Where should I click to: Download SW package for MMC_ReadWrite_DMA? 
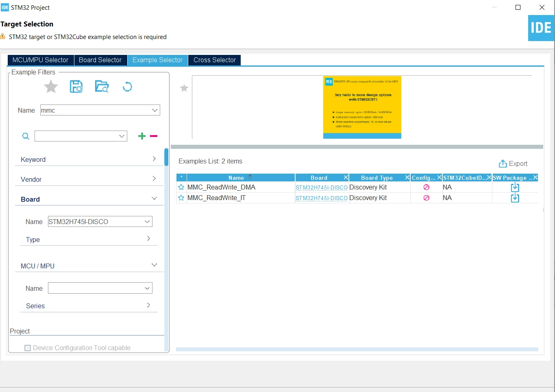pyautogui.click(x=515, y=187)
